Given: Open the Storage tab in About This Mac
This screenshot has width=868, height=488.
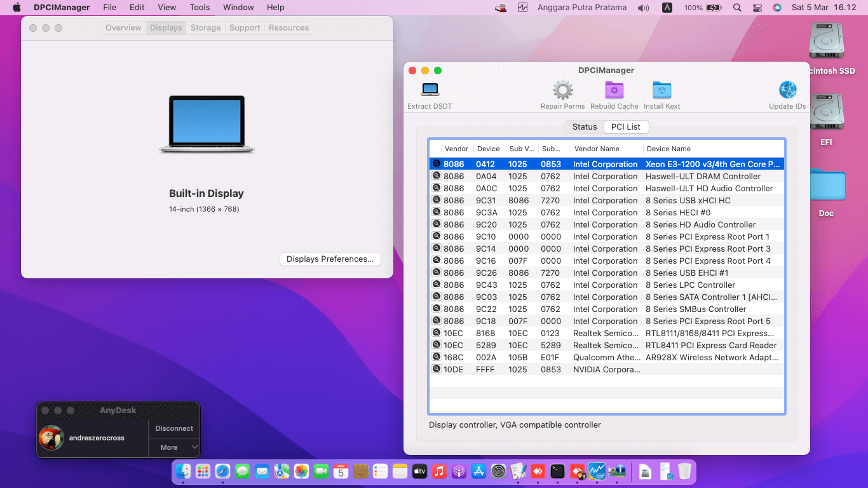Looking at the screenshot, I should pyautogui.click(x=206, y=28).
